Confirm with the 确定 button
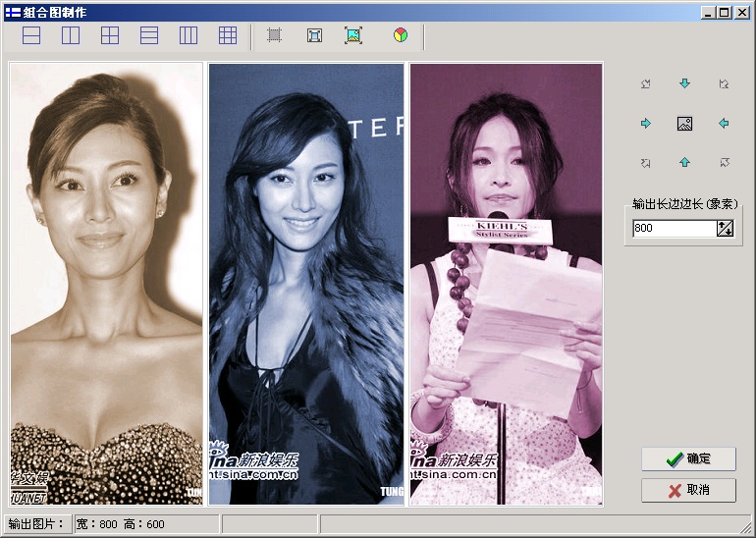 (x=688, y=458)
